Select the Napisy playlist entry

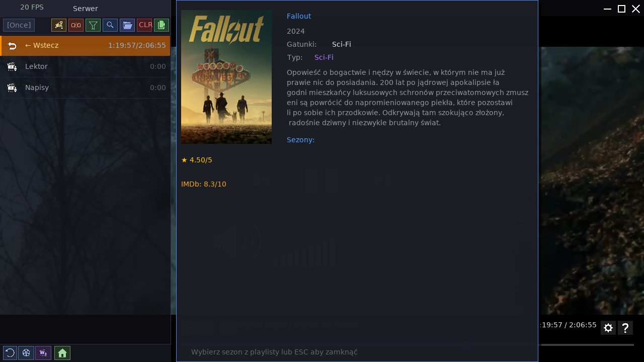pyautogui.click(x=85, y=87)
